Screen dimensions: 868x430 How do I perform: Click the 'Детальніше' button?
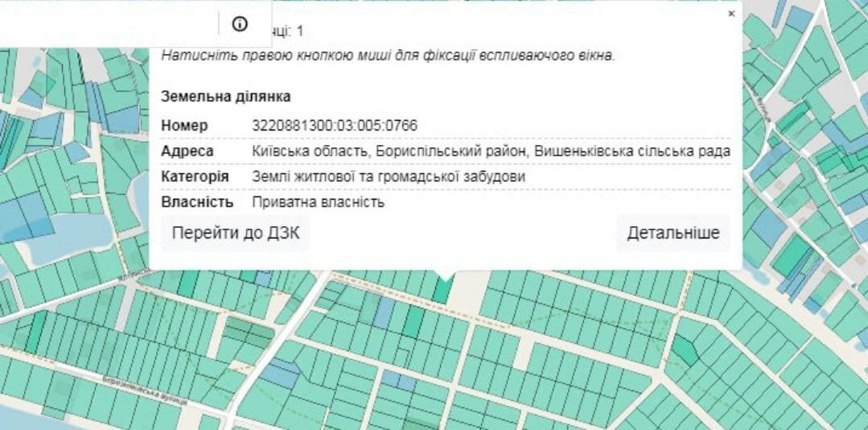pos(673,233)
